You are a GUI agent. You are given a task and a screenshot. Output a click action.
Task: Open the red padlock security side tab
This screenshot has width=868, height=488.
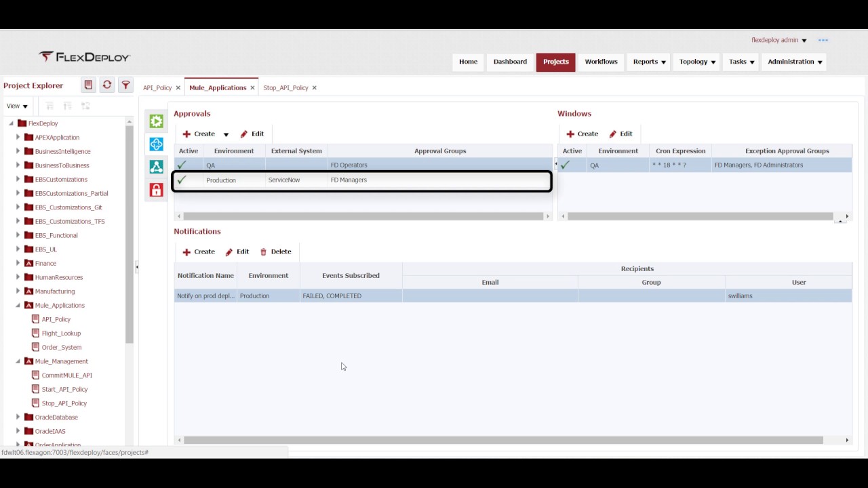point(157,190)
